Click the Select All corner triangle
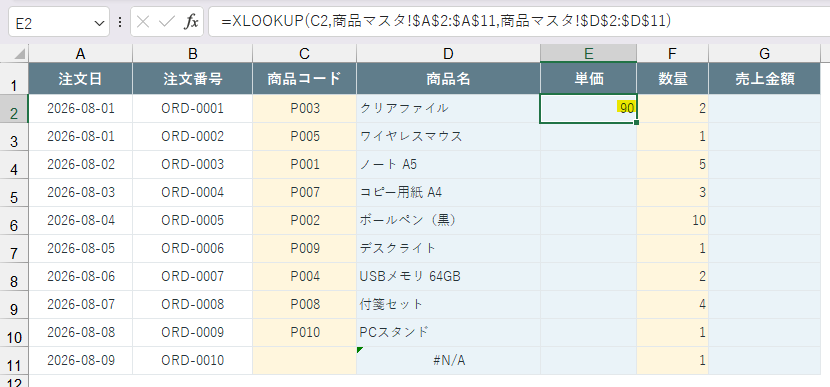830x387 pixels. click(20, 54)
